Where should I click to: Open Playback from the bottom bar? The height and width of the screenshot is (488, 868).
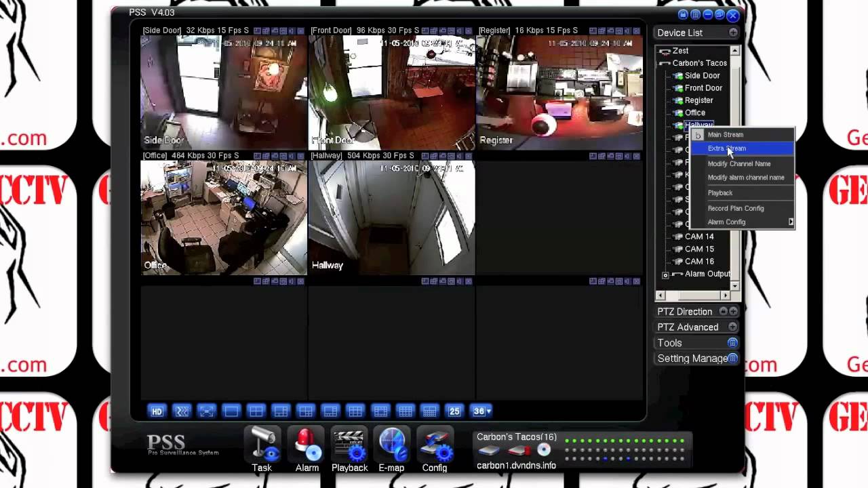pos(350,449)
